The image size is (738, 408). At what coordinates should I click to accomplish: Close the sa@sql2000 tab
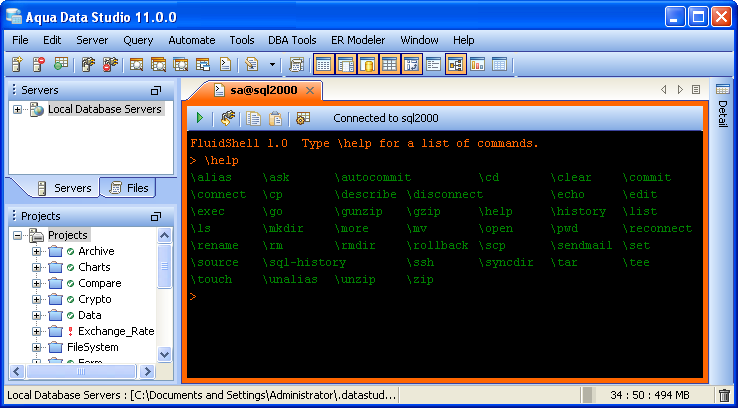tap(310, 90)
